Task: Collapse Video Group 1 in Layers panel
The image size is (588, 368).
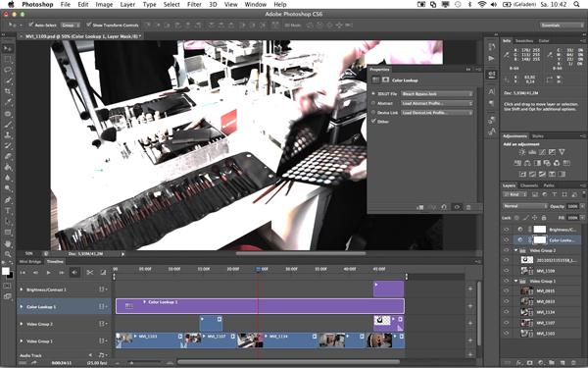Action: point(516,281)
